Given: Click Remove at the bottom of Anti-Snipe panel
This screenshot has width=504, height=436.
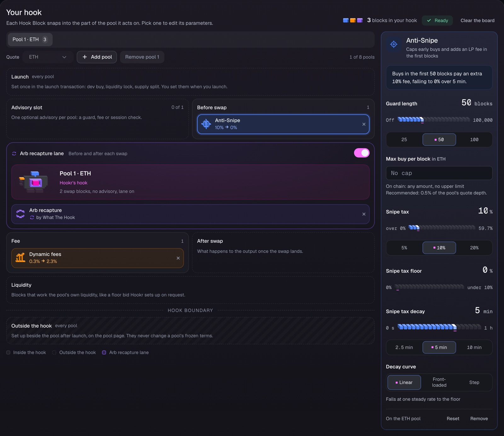Looking at the screenshot, I should coord(479,419).
